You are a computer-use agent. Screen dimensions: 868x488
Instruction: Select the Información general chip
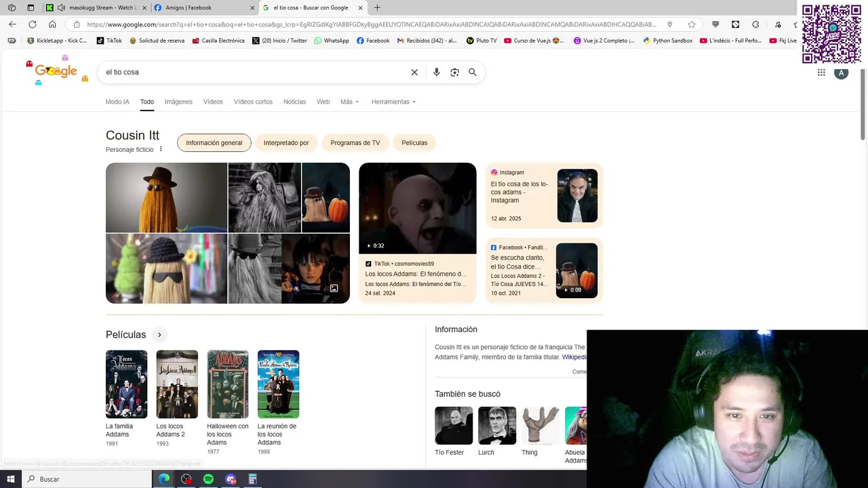tap(214, 143)
